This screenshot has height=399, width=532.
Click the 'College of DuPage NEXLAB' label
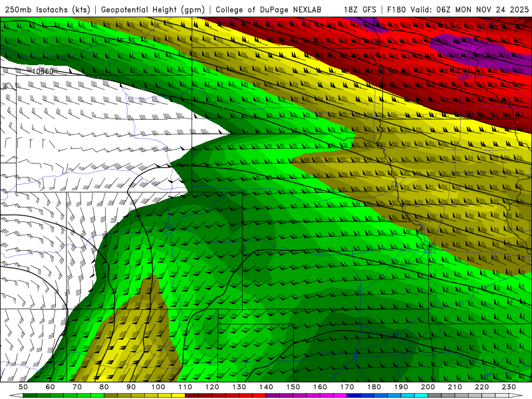269,9
